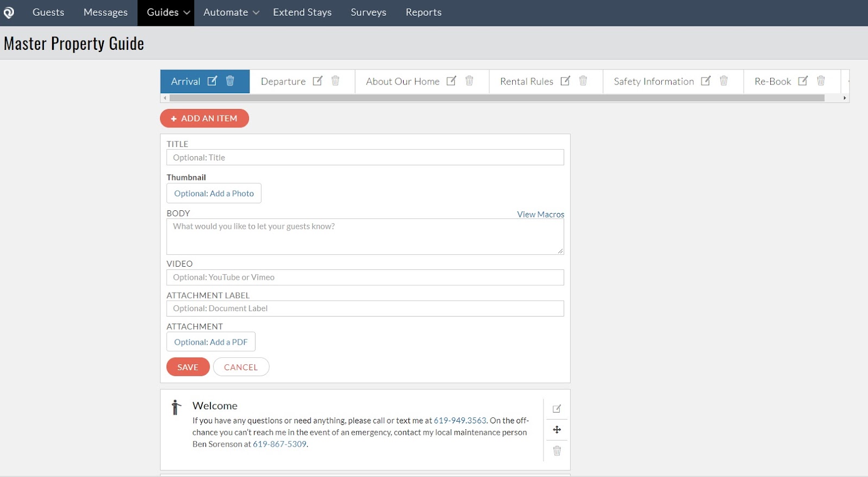Focus the Title input field
This screenshot has width=868, height=477.
365,158
